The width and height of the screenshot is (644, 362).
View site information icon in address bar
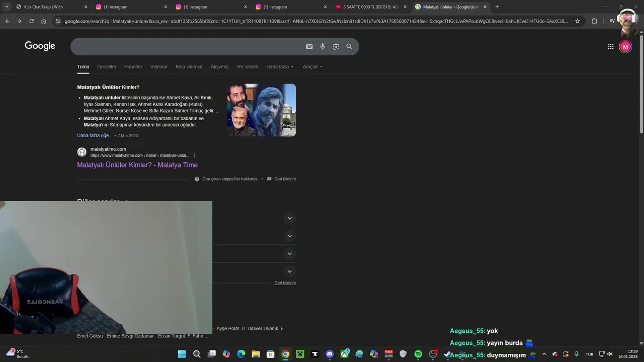58,21
